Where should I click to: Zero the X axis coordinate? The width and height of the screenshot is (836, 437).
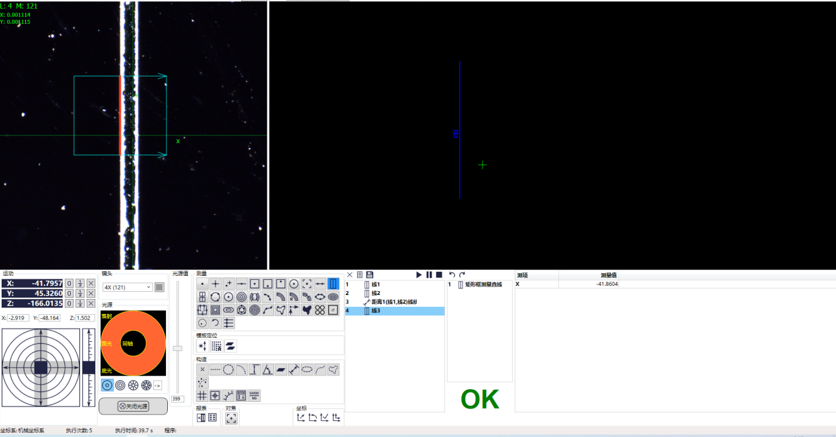pyautogui.click(x=70, y=284)
